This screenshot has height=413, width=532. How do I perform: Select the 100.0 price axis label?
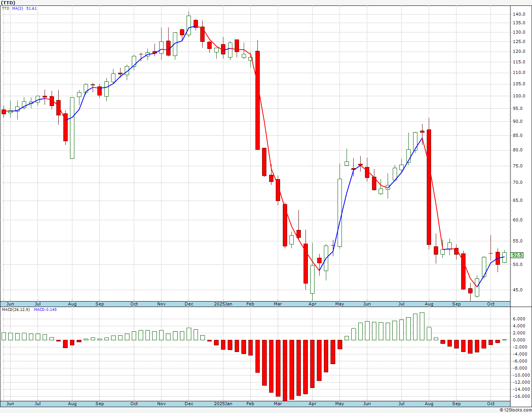click(519, 96)
